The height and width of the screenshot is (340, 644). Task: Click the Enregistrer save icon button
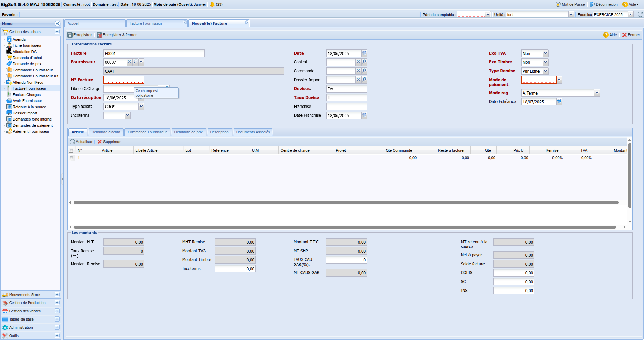click(80, 35)
